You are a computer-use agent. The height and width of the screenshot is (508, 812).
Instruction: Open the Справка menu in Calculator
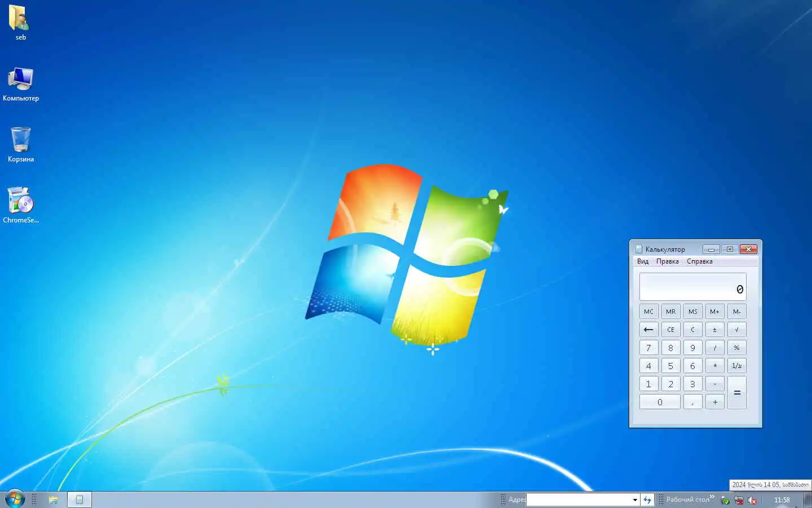(x=700, y=261)
